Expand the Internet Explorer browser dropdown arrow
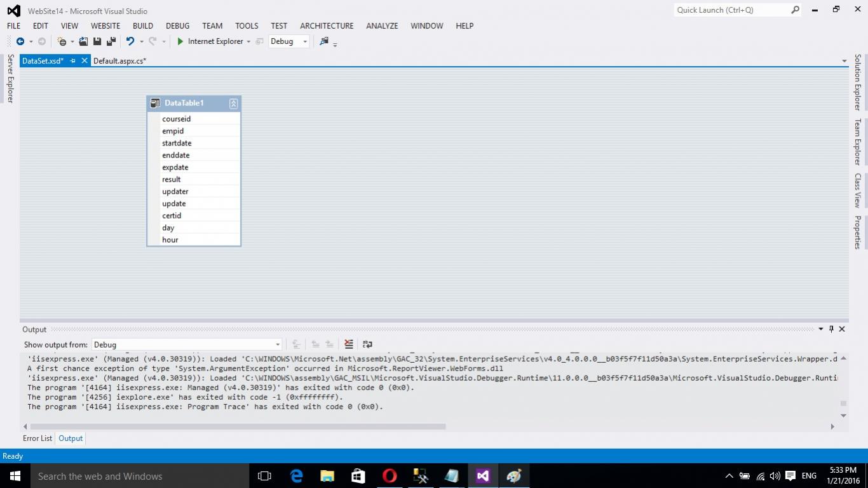 coord(248,42)
